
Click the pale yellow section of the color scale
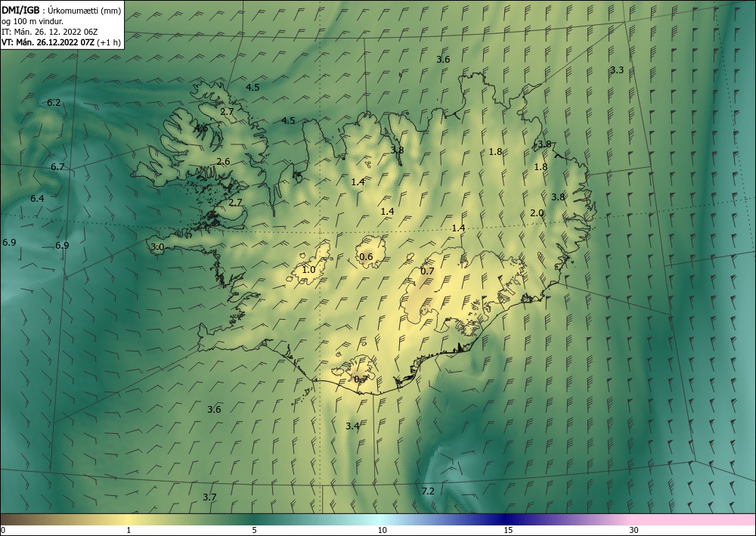click(x=126, y=519)
